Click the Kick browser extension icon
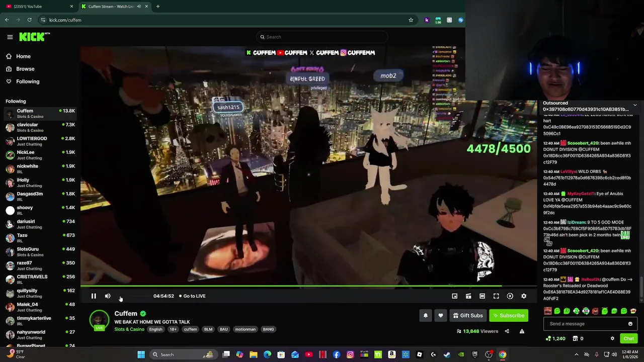Screen dimensions: 644x362 [427, 20]
